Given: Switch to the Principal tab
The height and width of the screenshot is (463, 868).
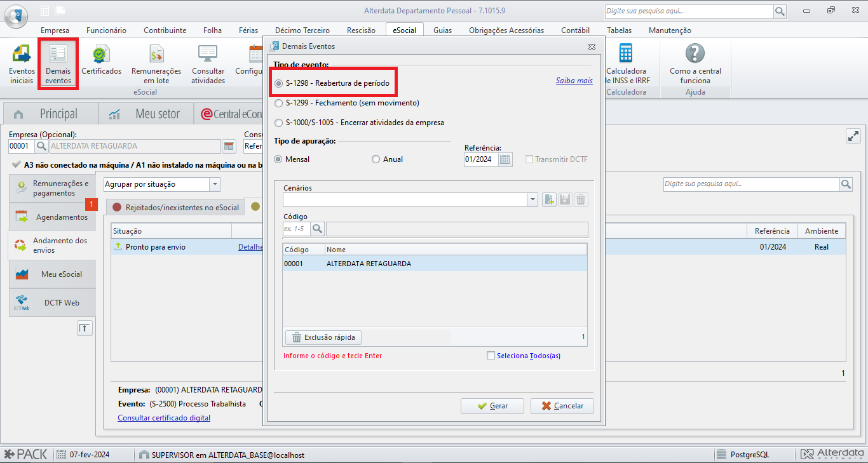Looking at the screenshot, I should point(51,114).
